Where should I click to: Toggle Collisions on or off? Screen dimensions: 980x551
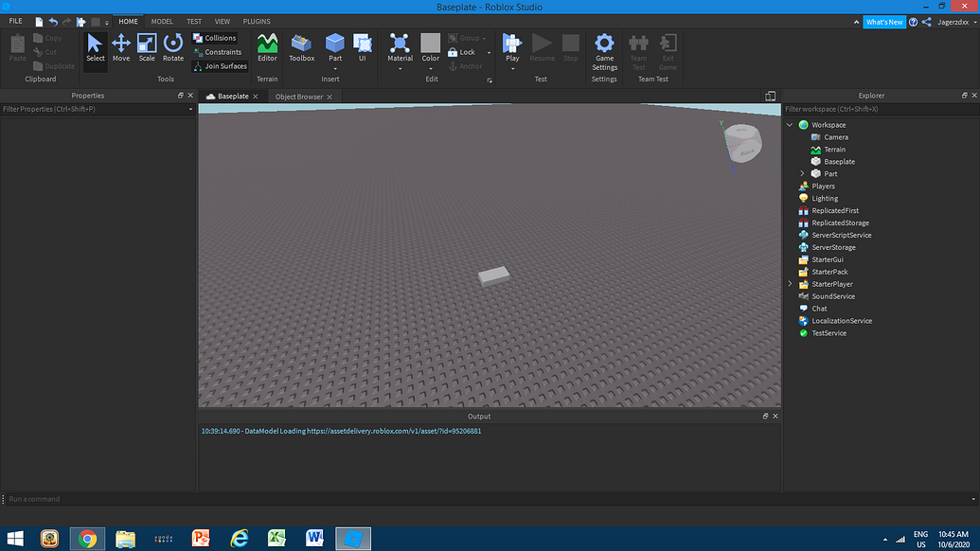(x=217, y=37)
